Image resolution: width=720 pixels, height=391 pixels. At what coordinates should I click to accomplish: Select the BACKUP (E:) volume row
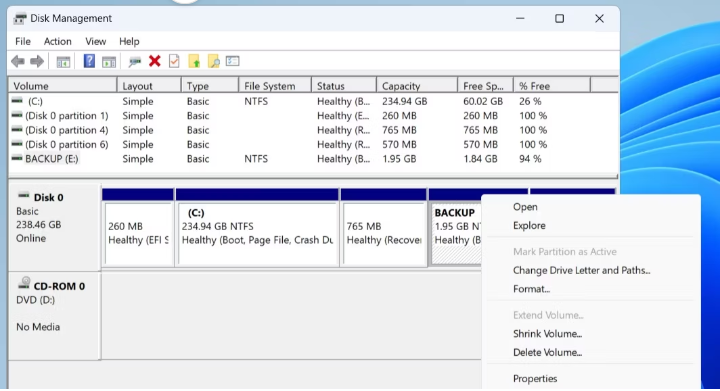(x=313, y=159)
